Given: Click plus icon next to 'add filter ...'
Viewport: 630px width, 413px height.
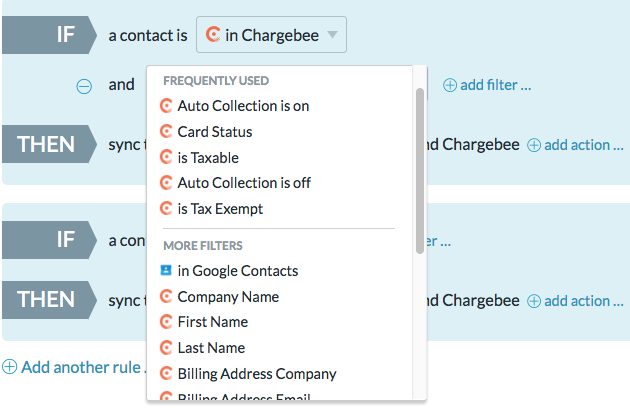Looking at the screenshot, I should coord(450,85).
